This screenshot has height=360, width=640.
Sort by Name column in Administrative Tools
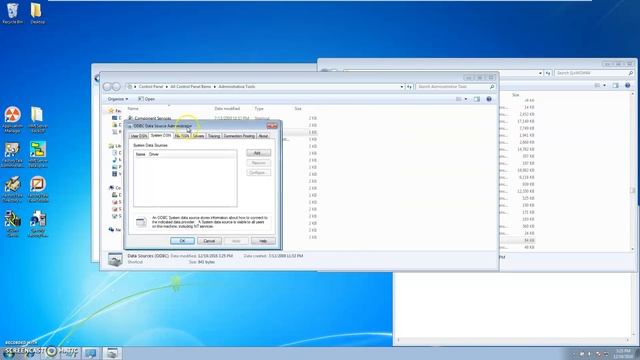[x=133, y=109]
